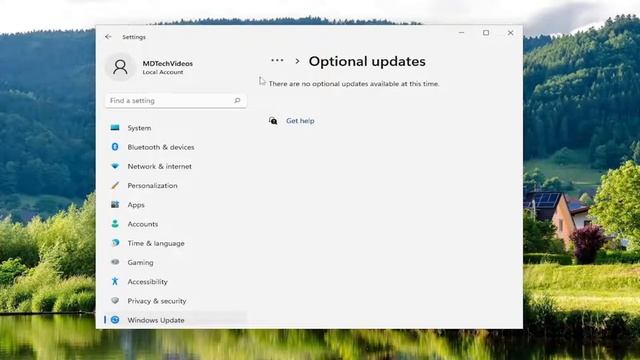This screenshot has width=640, height=360.
Task: Click the user profile avatar icon
Action: click(x=120, y=67)
